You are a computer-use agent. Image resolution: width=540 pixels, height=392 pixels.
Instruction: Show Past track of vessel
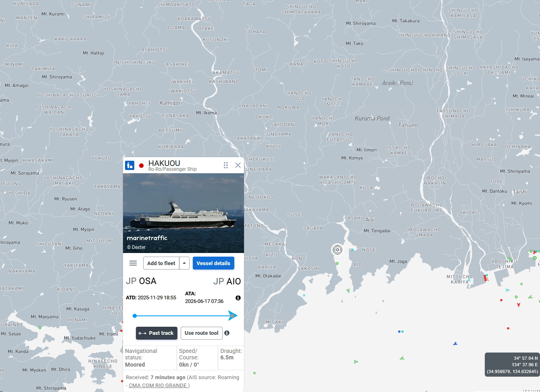pos(156,333)
